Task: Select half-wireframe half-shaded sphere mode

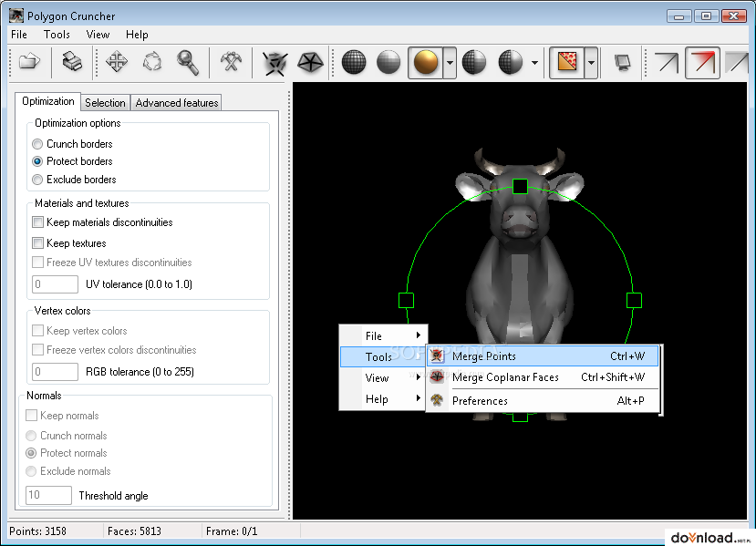Action: point(474,62)
